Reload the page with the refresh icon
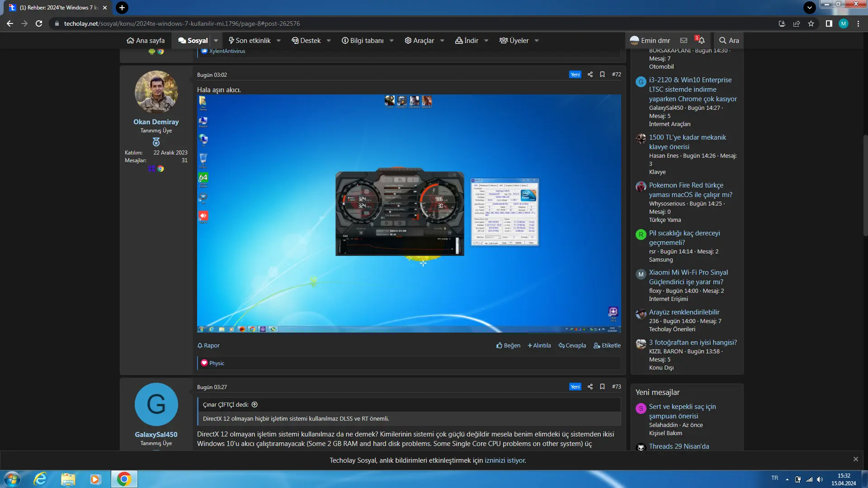 (39, 23)
